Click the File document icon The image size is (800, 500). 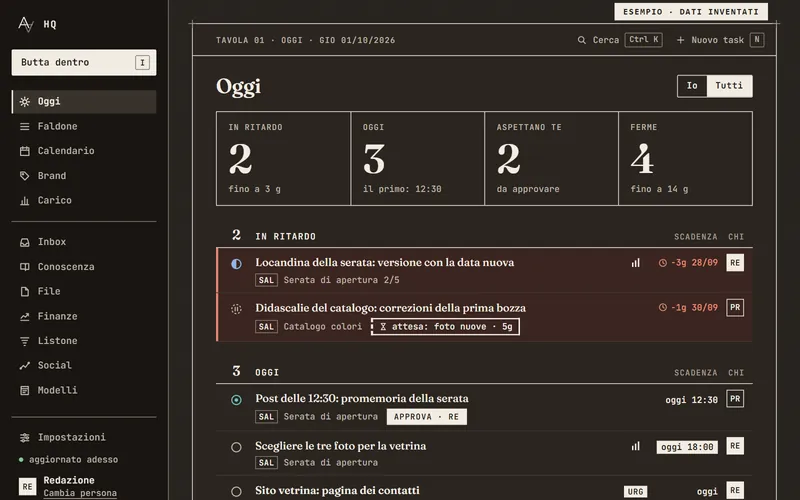click(x=24, y=291)
